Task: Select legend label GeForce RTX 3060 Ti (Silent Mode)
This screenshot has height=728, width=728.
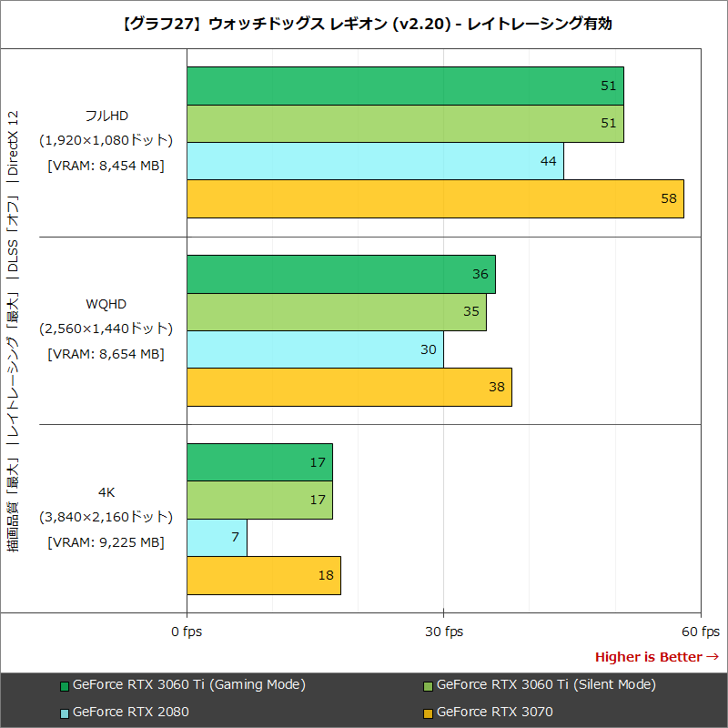Action: (546, 685)
